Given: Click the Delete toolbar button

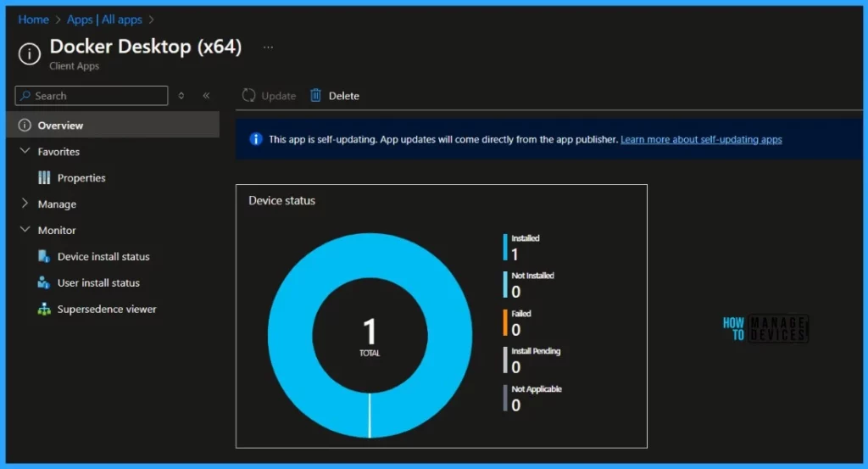Looking at the screenshot, I should click(x=334, y=96).
